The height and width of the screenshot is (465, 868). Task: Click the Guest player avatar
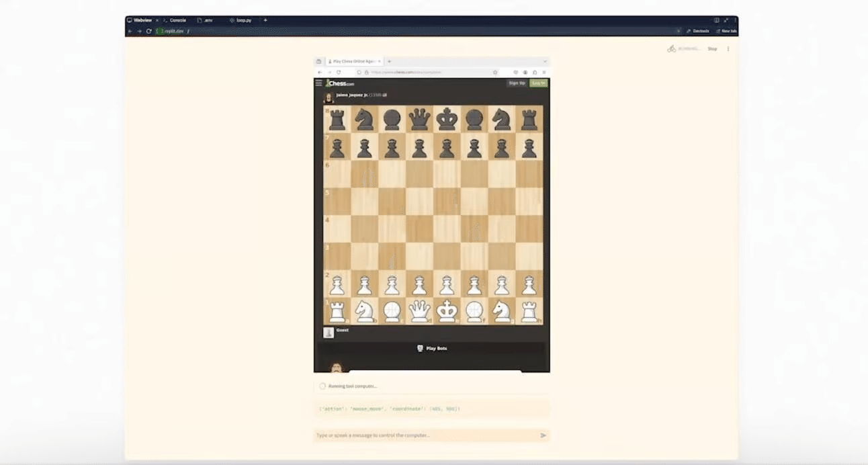pos(329,333)
